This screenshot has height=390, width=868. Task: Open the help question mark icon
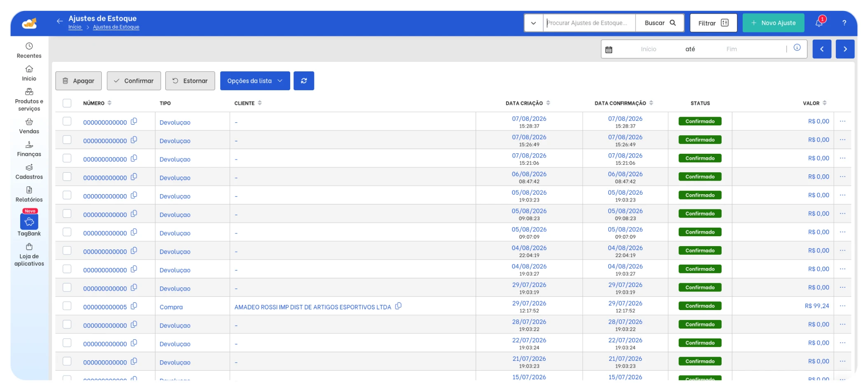[844, 23]
